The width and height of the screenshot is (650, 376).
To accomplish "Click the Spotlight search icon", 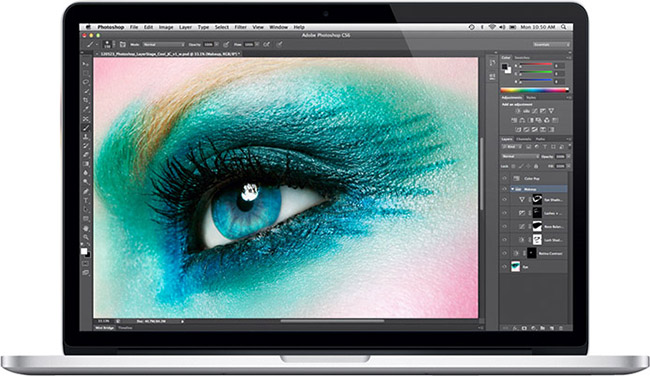I will click(x=564, y=27).
